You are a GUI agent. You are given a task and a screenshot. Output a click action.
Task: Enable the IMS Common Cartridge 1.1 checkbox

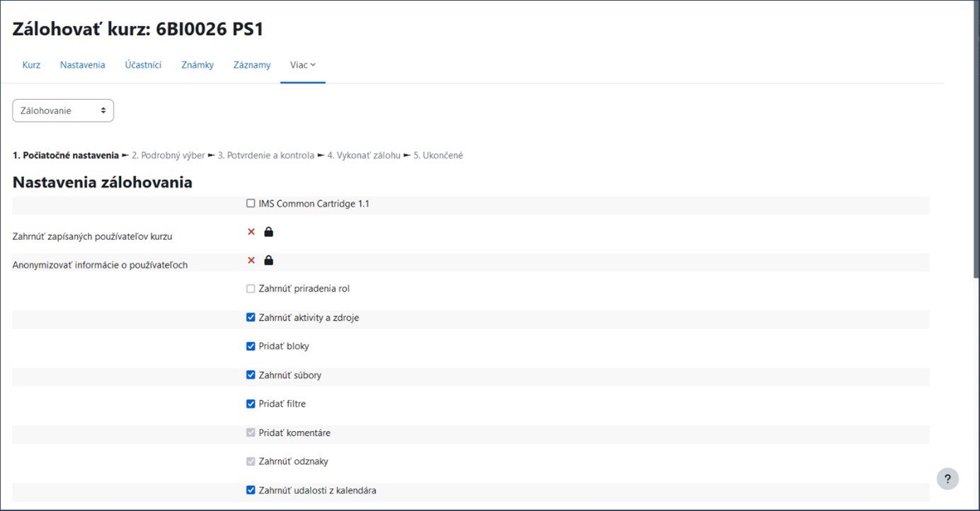251,204
